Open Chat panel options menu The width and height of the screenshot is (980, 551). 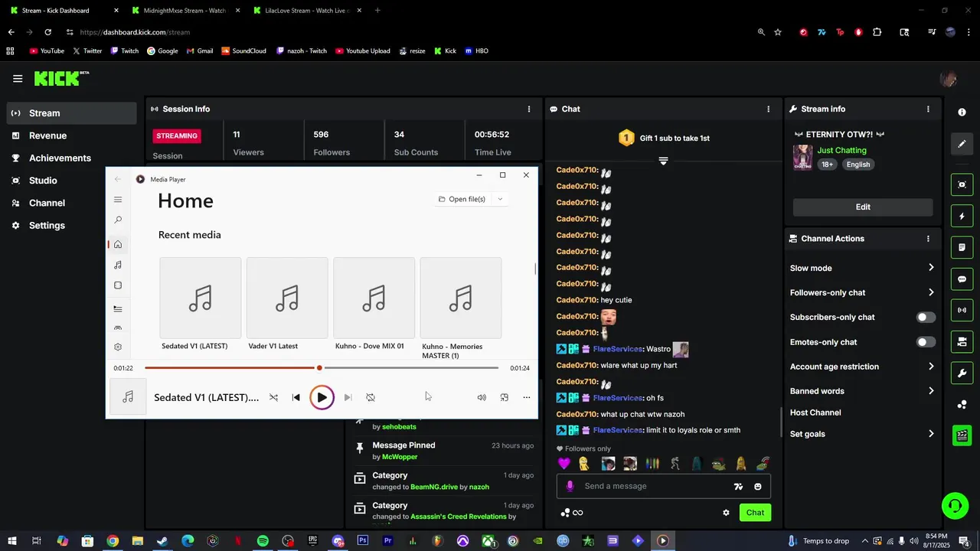pos(769,109)
